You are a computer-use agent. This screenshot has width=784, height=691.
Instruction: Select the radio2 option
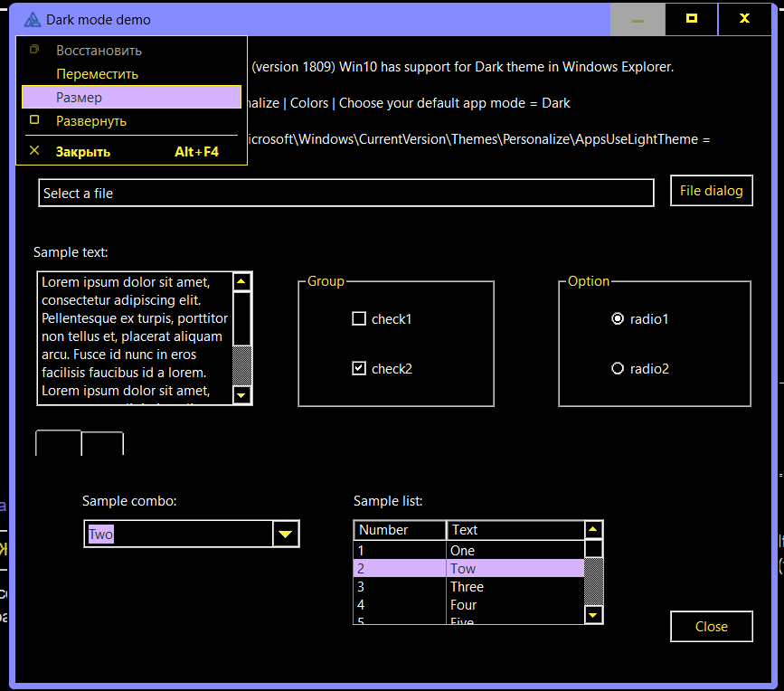(x=618, y=368)
